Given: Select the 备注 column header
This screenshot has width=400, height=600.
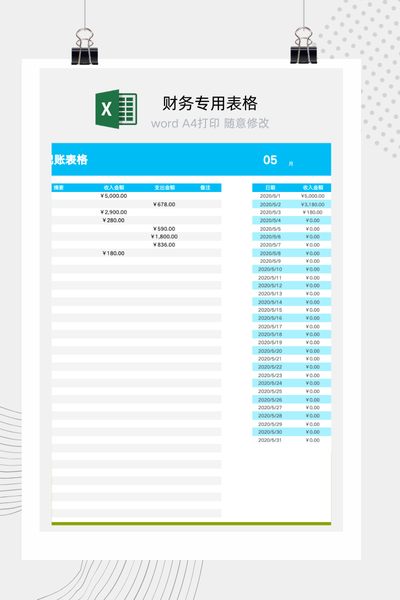Looking at the screenshot, I should tap(205, 188).
